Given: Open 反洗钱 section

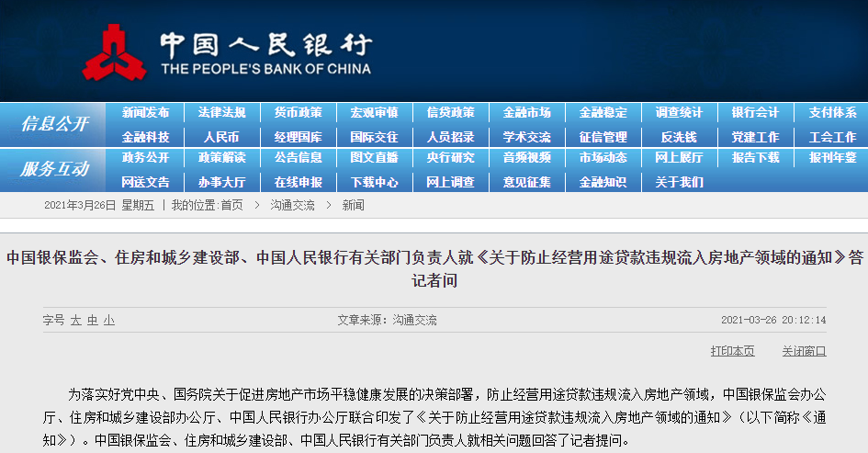Looking at the screenshot, I should click(x=679, y=137).
